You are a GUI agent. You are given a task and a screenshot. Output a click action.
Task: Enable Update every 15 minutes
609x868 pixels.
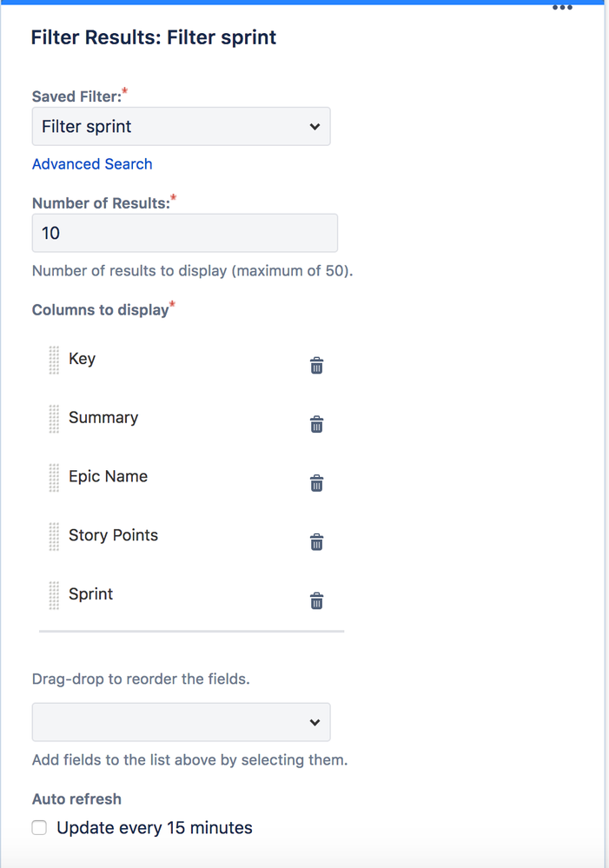coord(38,827)
